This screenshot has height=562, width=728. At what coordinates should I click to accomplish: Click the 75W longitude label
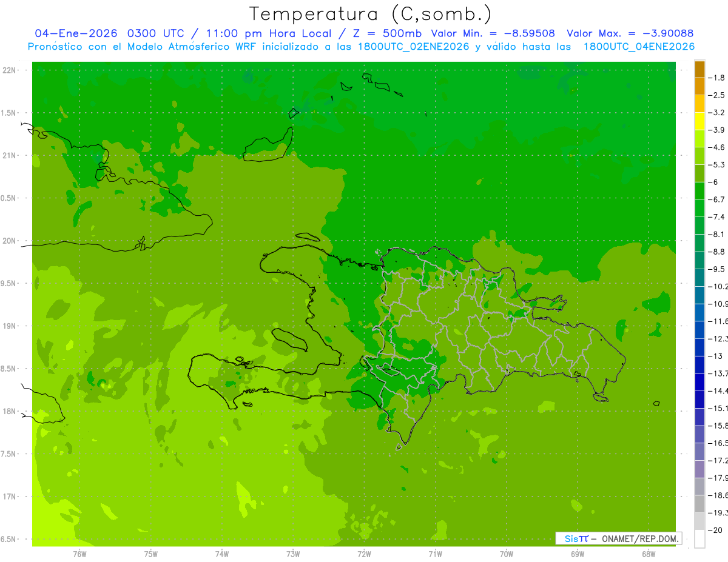150,554
